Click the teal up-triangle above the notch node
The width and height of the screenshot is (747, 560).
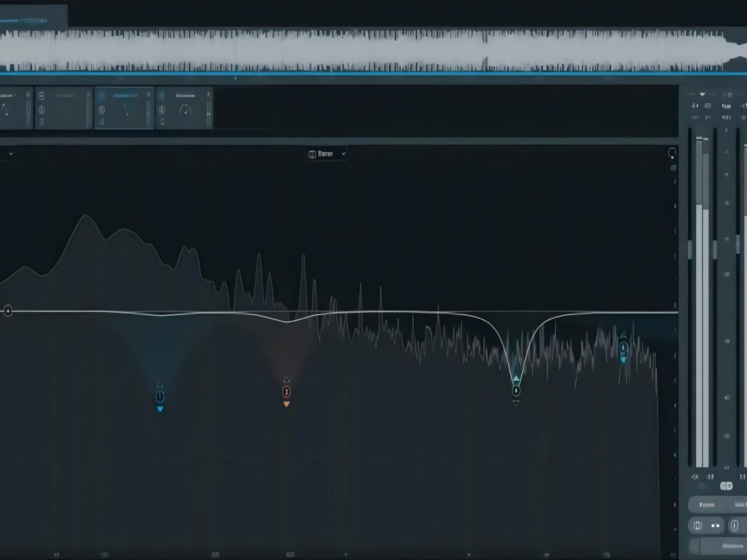click(516, 379)
